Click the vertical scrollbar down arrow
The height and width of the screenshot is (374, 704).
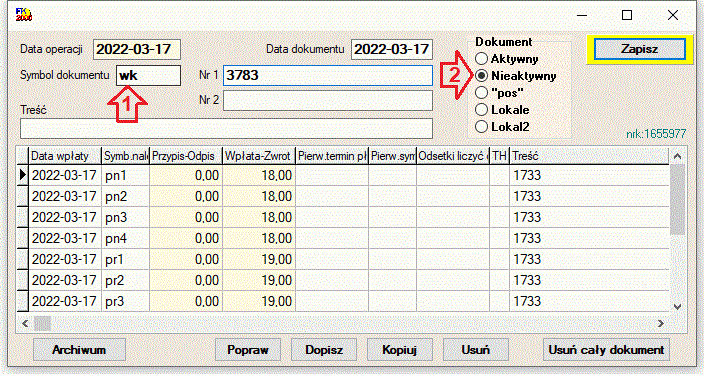(x=678, y=307)
